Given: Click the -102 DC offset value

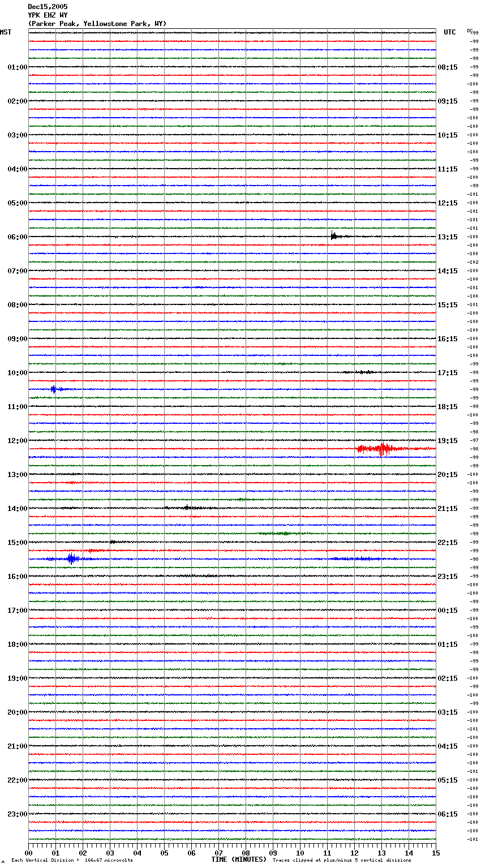Looking at the screenshot, I should tap(473, 263).
